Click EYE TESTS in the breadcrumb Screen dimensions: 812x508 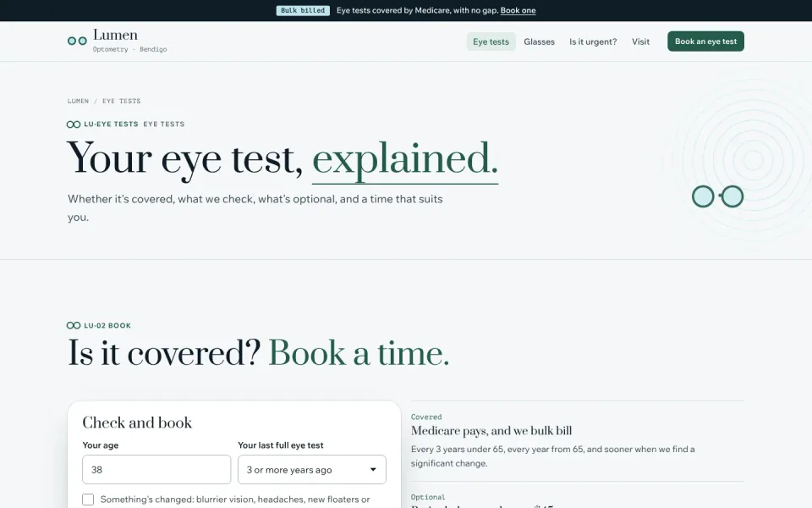click(121, 101)
